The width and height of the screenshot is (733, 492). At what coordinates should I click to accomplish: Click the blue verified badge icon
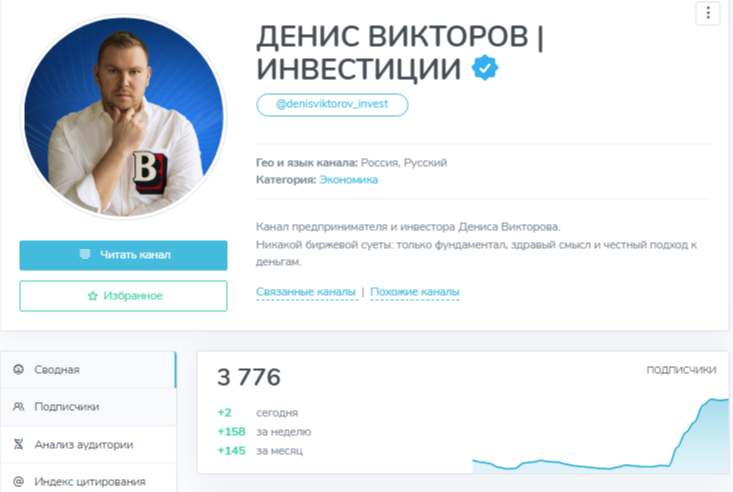[x=485, y=68]
